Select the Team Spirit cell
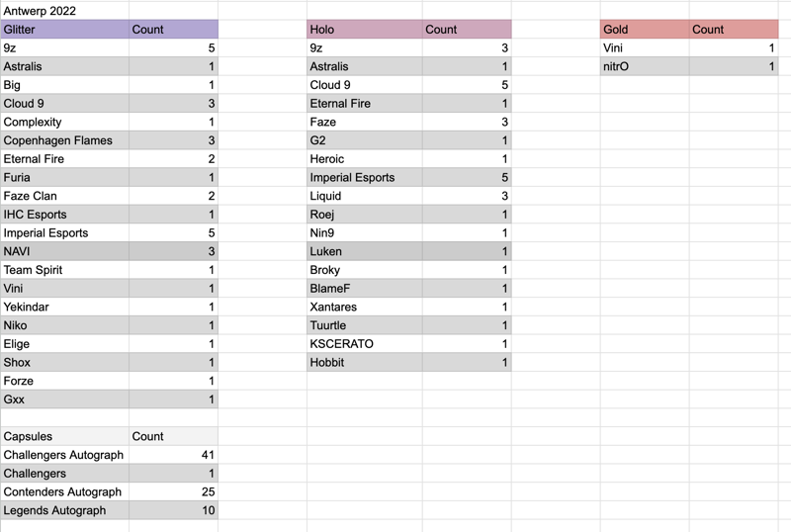The height and width of the screenshot is (532, 791). click(64, 270)
